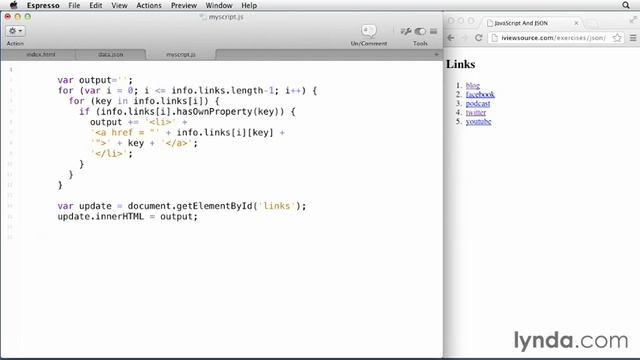Open Spotlight search in menu bar
640x360 pixels.
[626, 5]
